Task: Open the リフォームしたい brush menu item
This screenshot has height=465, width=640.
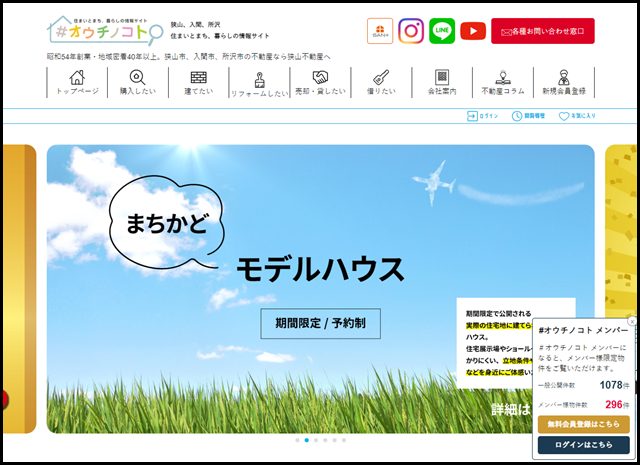Action: point(259,83)
